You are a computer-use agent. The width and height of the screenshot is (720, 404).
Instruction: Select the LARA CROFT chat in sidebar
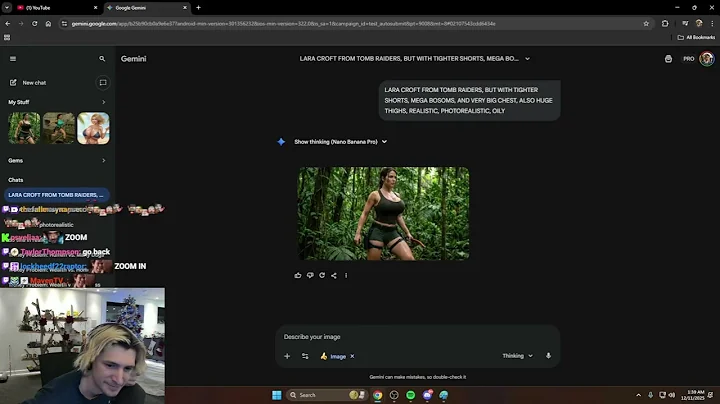click(x=56, y=195)
